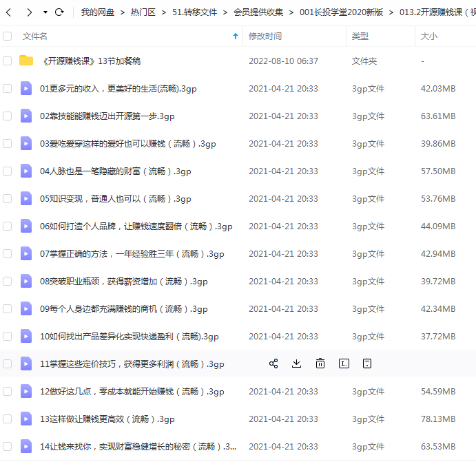
Task: Tick checkbox for 07掌握正确的方法 file
Action: click(x=8, y=254)
